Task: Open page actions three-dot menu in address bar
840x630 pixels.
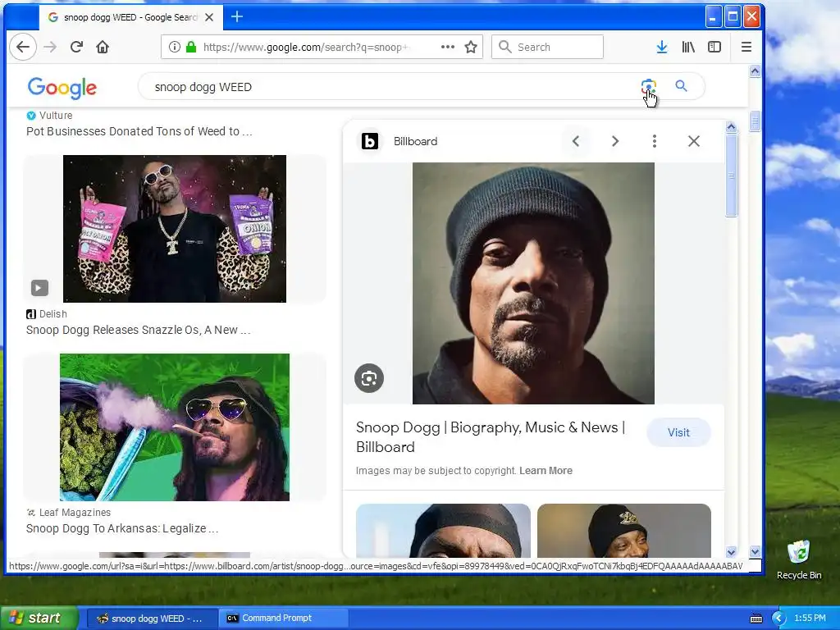Action: coord(448,47)
